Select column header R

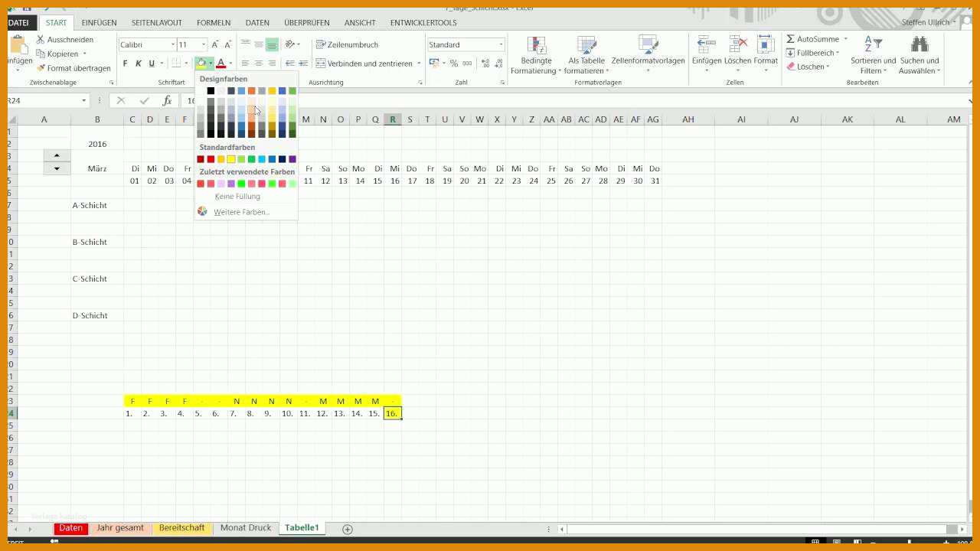click(x=393, y=119)
